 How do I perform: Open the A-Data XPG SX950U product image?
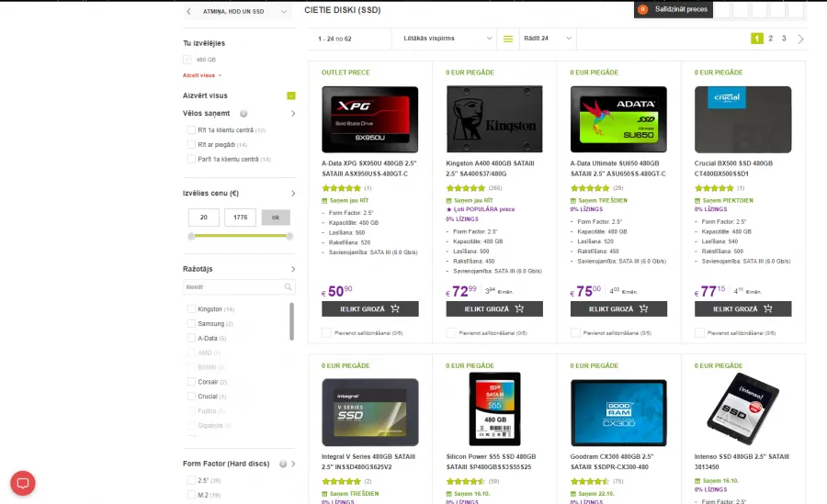pos(369,119)
